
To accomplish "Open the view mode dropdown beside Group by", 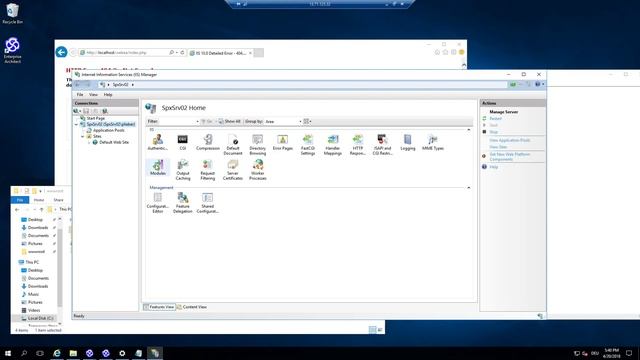I will [x=307, y=121].
